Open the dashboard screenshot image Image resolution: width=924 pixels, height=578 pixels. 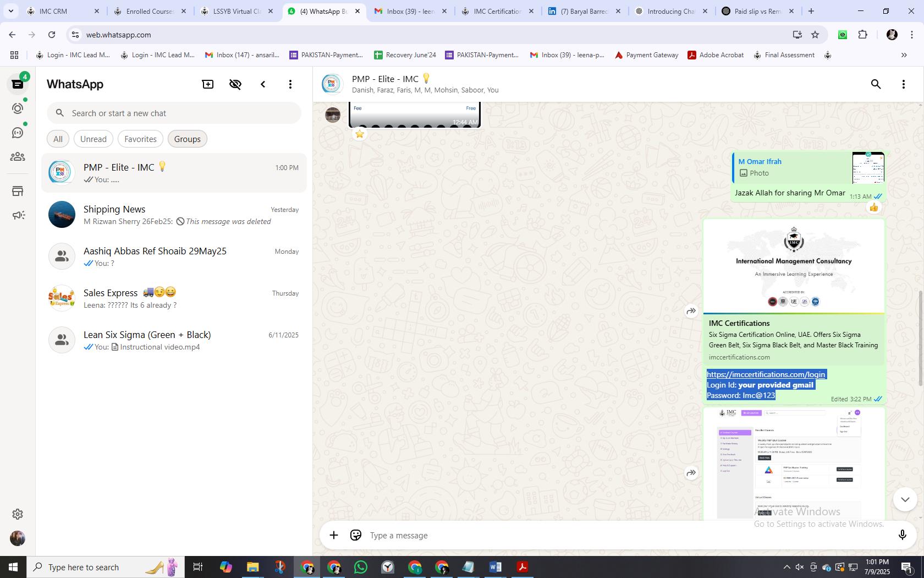tap(794, 464)
